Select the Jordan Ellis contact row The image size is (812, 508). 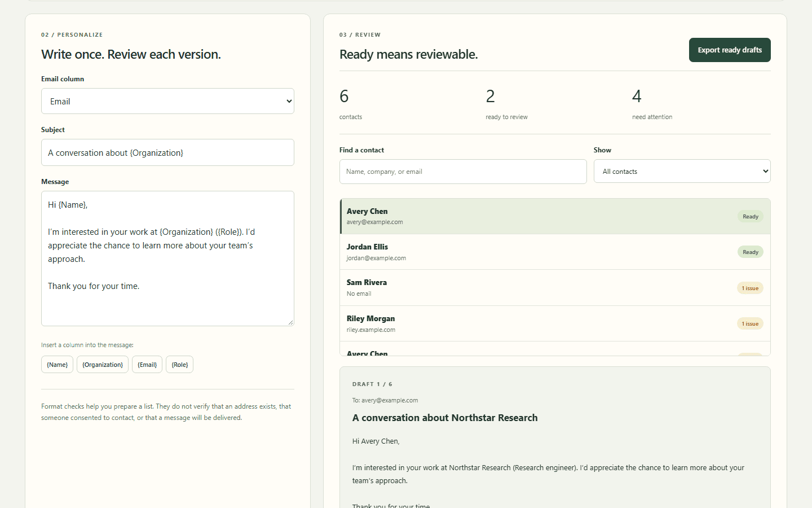point(555,252)
